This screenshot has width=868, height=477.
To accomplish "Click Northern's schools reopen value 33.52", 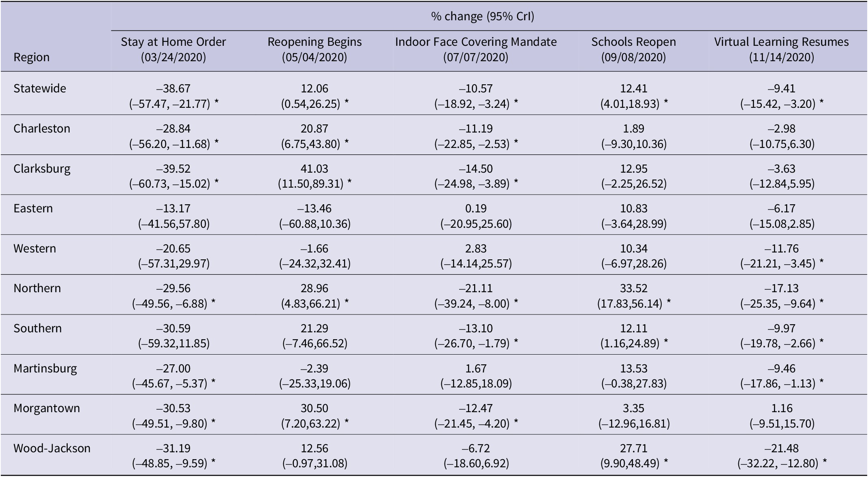I will click(633, 288).
